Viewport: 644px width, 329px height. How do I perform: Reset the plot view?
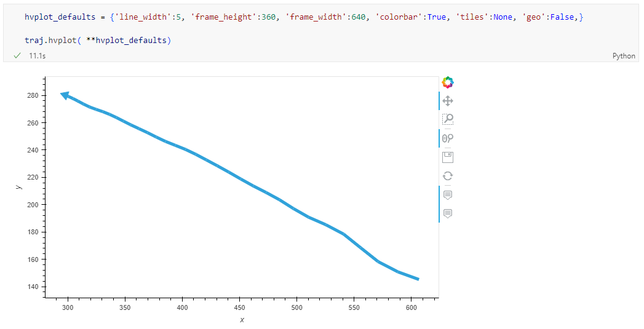448,176
